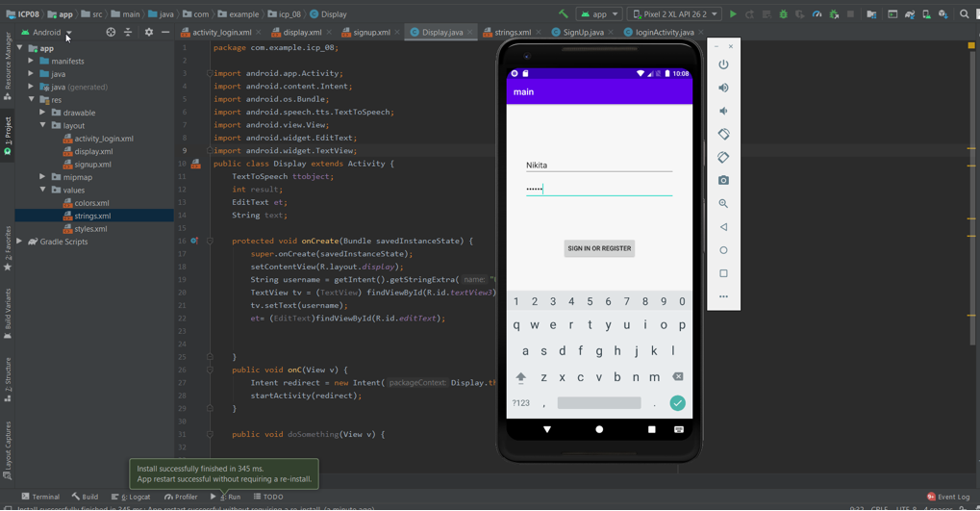
Task: Select strings.xml in the project tree
Action: [87, 216]
